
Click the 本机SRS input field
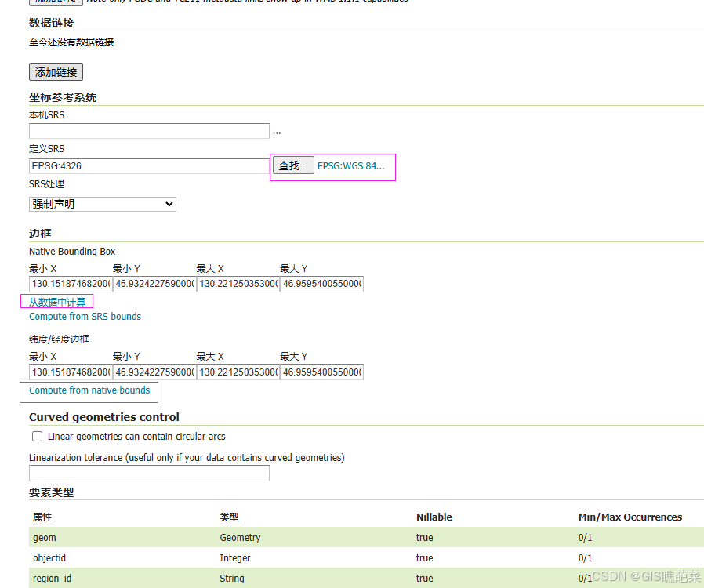(149, 131)
